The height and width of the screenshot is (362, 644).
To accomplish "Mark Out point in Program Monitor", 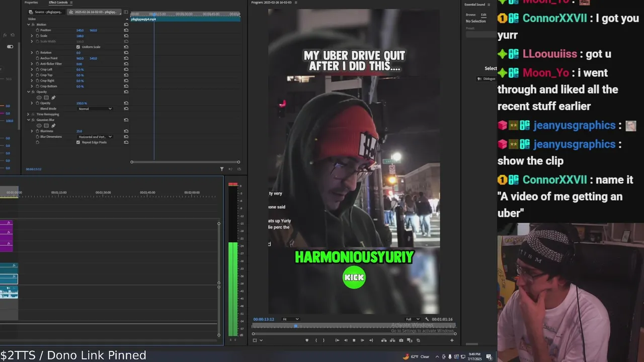I will [324, 340].
